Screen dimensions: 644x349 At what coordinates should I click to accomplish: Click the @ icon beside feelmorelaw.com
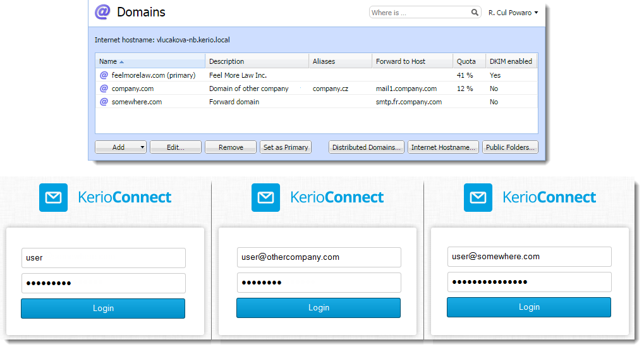pyautogui.click(x=104, y=75)
